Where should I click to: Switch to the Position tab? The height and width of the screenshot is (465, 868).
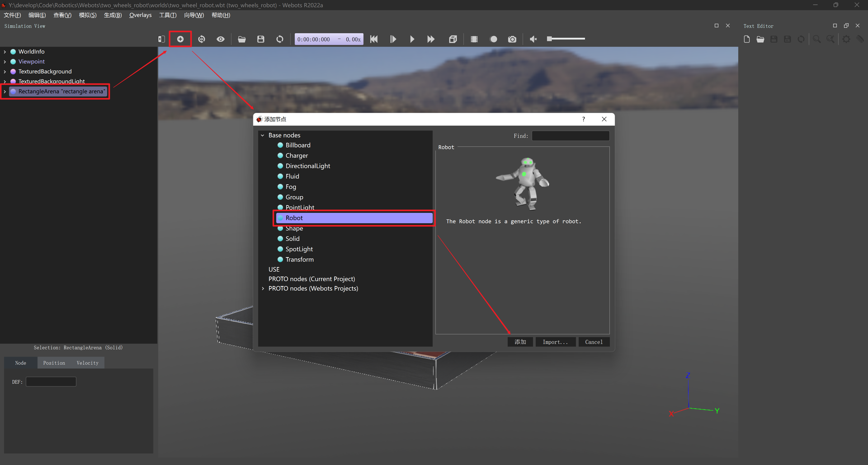pyautogui.click(x=54, y=363)
